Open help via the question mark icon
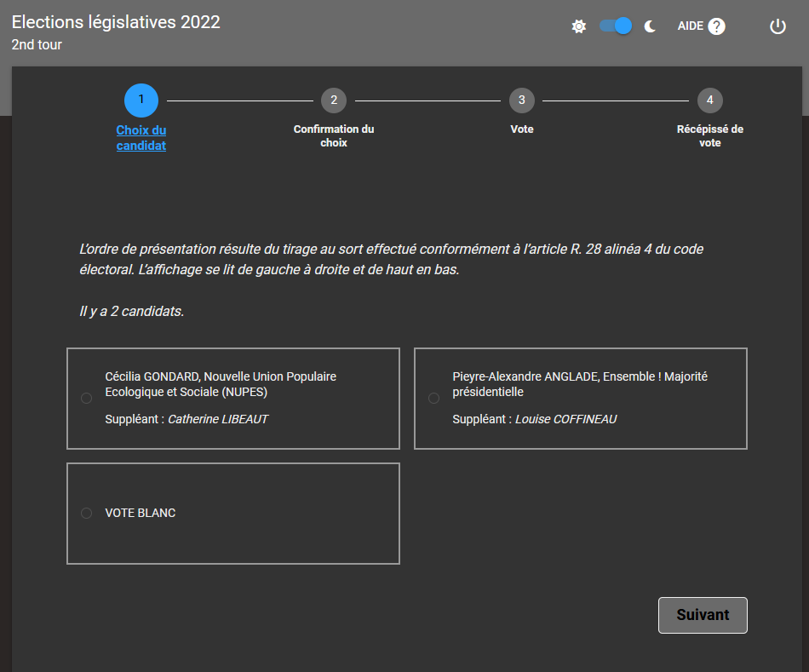809x672 pixels. [716, 26]
